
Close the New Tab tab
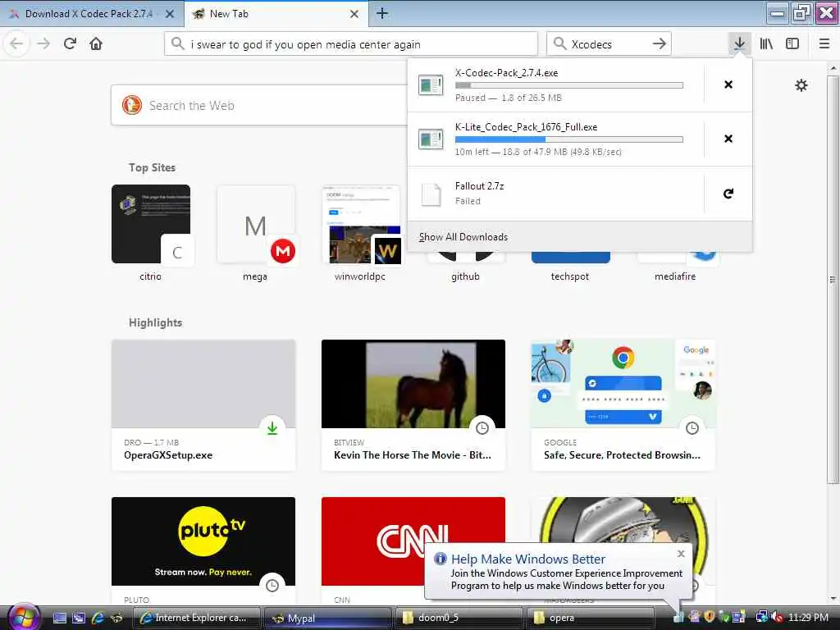pos(354,14)
